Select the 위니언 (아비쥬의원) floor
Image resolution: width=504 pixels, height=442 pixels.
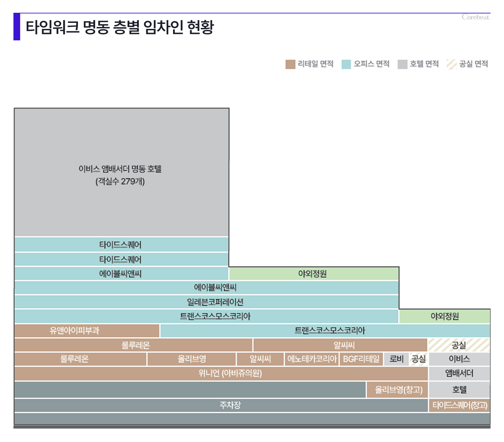coord(221,373)
